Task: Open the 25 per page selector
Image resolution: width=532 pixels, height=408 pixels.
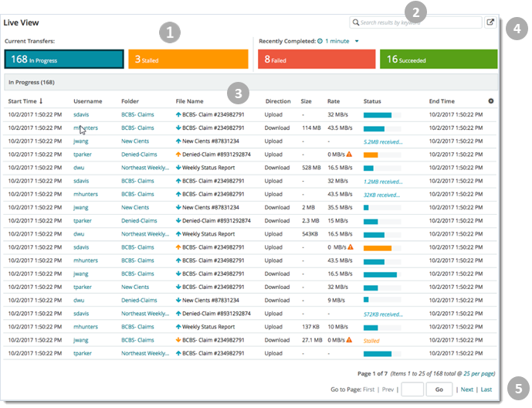Action: pyautogui.click(x=478, y=373)
